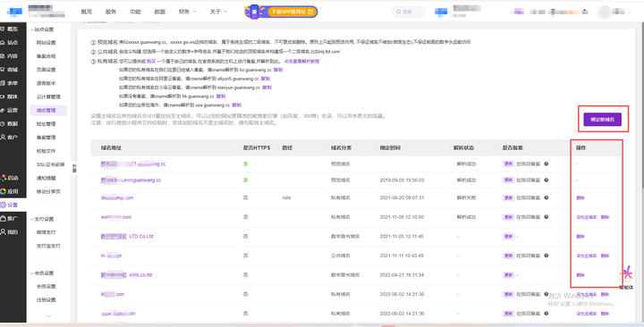Click 更新 in the 2021-11-05 12:11:46 row
Image resolution: width=644 pixels, height=327 pixels.
coord(508,237)
